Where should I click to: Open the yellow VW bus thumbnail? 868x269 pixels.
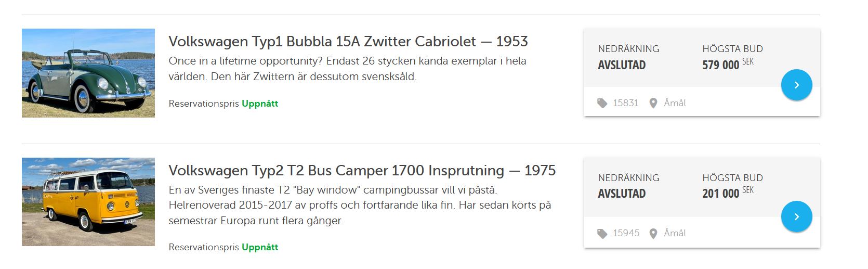tap(88, 202)
